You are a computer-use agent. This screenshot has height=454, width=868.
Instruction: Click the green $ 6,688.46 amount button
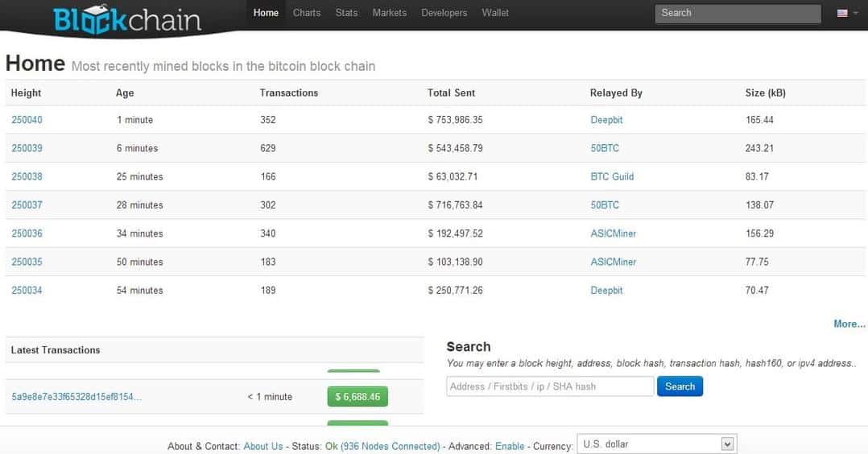coord(357,397)
